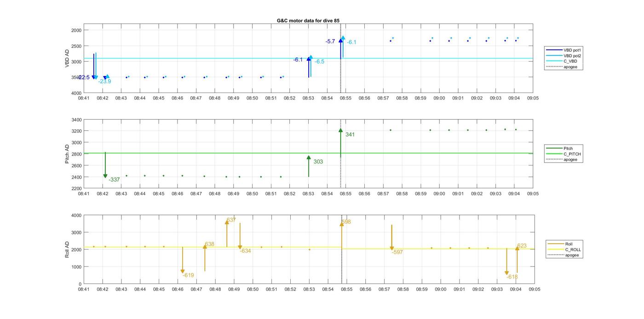This screenshot has height=319, width=644.
Task: Click the "341" pitch data label
Action: click(350, 135)
